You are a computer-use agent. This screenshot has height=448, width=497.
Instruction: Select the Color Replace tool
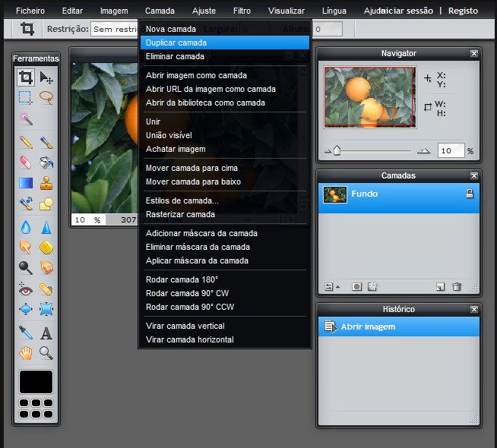26,203
